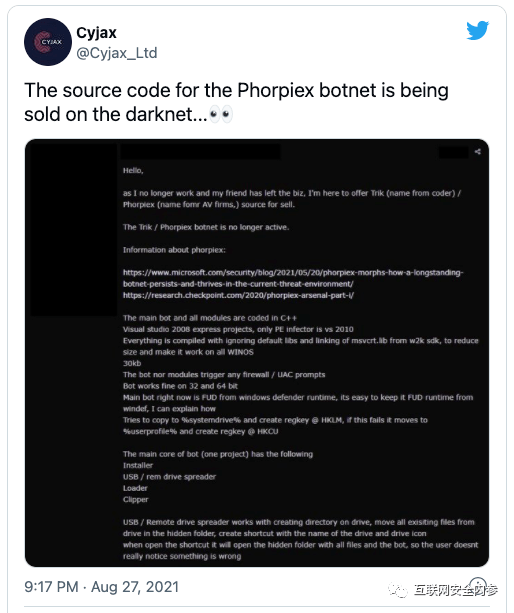
Task: Click the redacted post title bar
Action: click(x=201, y=152)
